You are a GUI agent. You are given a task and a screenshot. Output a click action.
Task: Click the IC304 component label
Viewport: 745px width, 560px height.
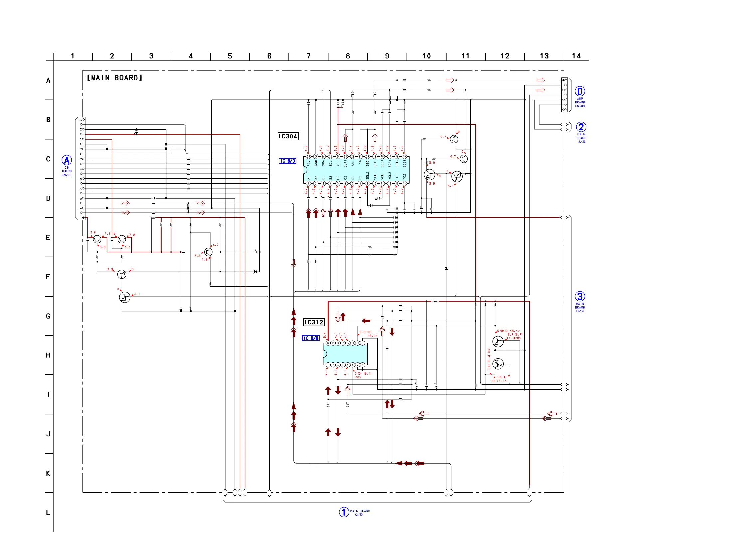[288, 136]
